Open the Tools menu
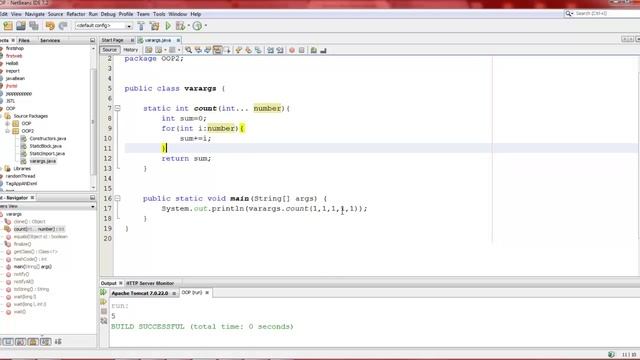The image size is (640, 360). 159,14
